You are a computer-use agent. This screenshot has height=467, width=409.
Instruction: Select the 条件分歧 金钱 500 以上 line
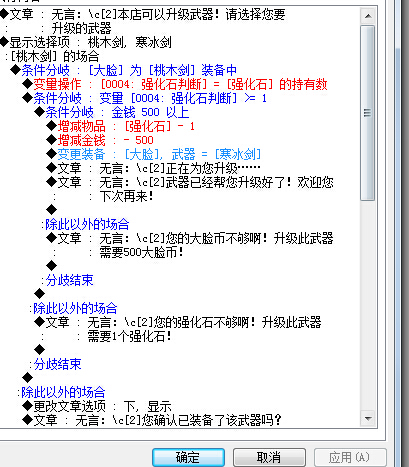pyautogui.click(x=112, y=112)
